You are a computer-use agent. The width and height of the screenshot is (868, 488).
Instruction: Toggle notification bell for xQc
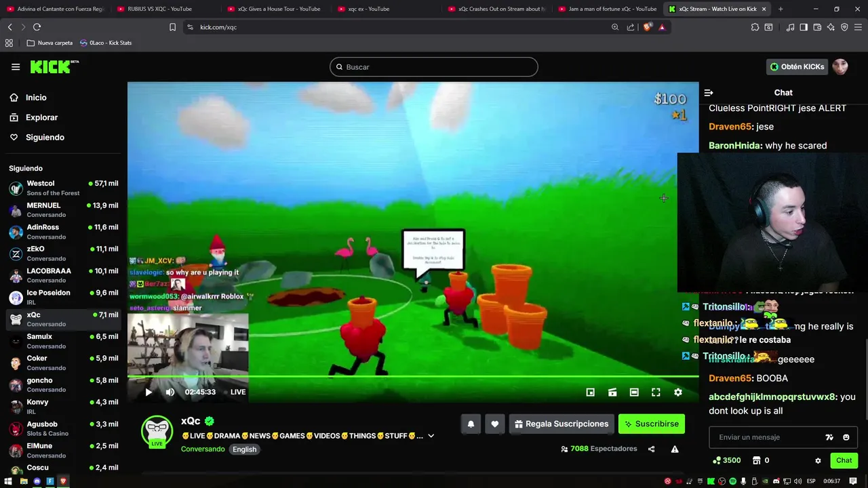(471, 424)
